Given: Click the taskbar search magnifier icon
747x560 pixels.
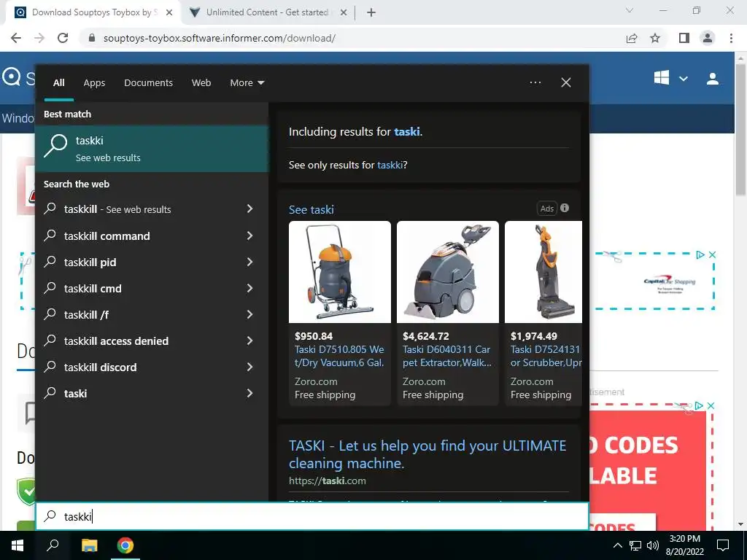Looking at the screenshot, I should click(53, 545).
